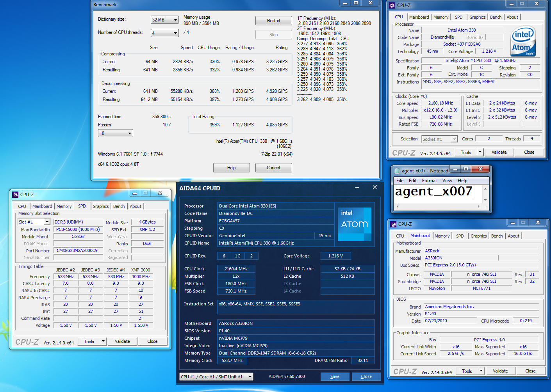The image size is (551, 392).
Task: Click Close in the CPU-Z SPD window
Action: click(x=152, y=341)
